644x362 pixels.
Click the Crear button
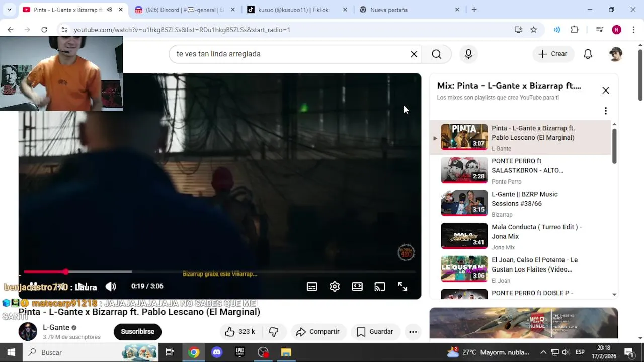553,54
